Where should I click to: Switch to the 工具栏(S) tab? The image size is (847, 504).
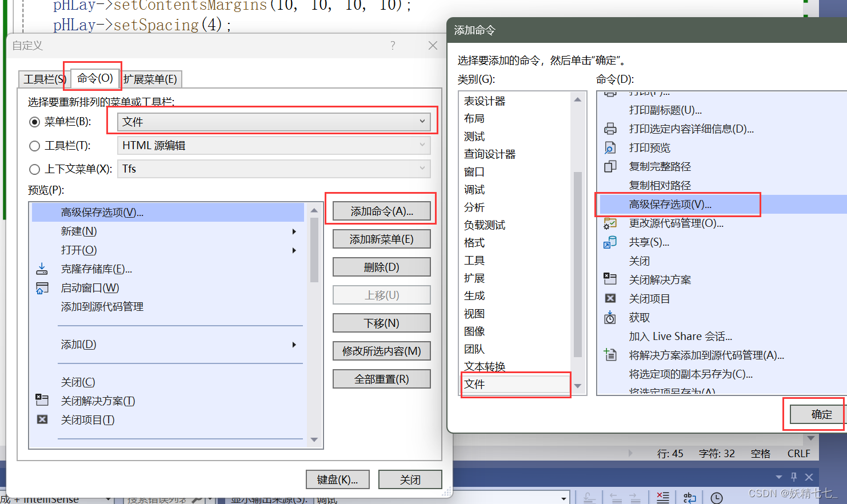[x=45, y=79]
